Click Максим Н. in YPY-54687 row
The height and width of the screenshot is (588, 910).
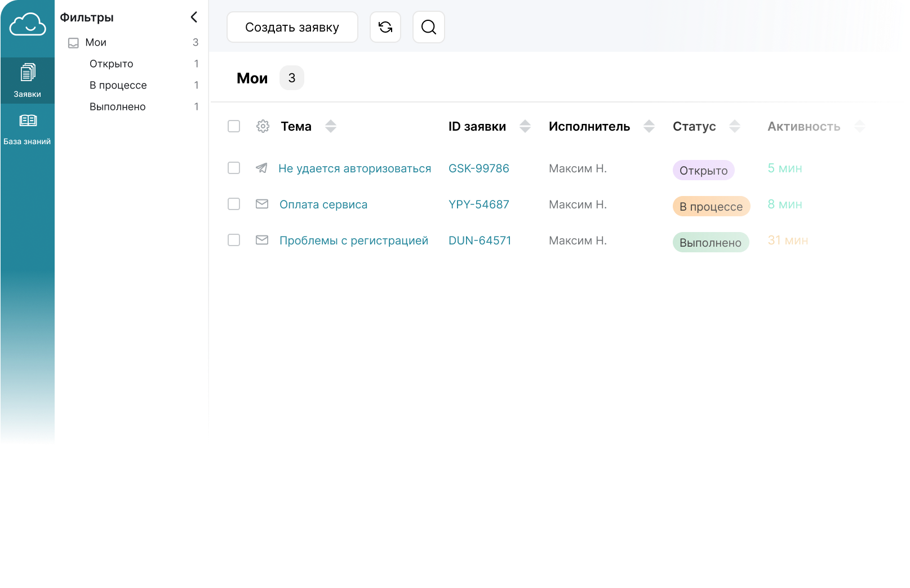[x=578, y=204]
